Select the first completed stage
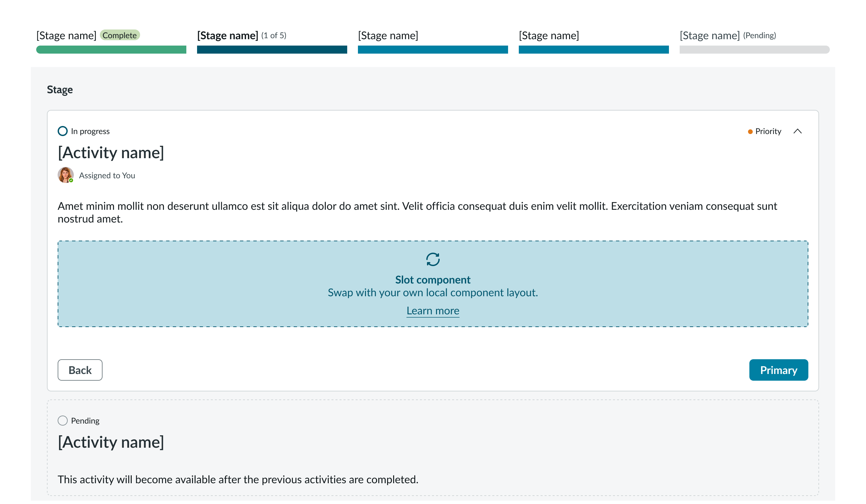Viewport: 866px width, 504px height. click(67, 36)
